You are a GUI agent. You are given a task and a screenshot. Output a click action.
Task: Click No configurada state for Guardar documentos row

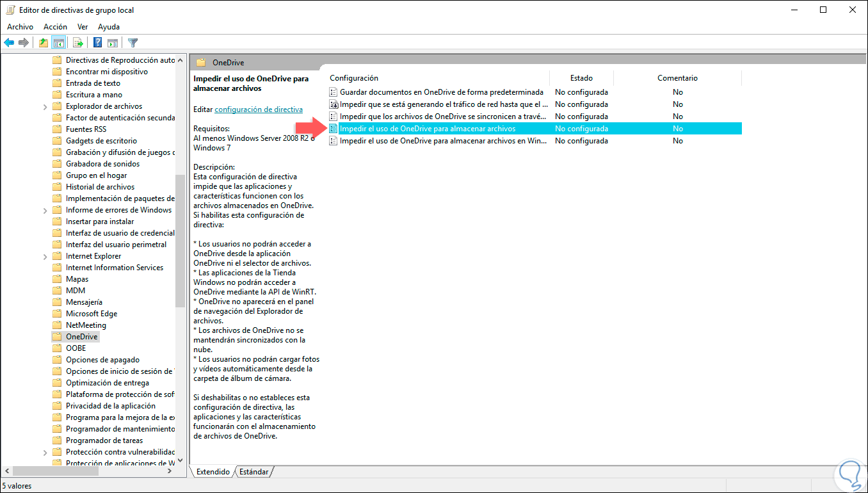(581, 92)
